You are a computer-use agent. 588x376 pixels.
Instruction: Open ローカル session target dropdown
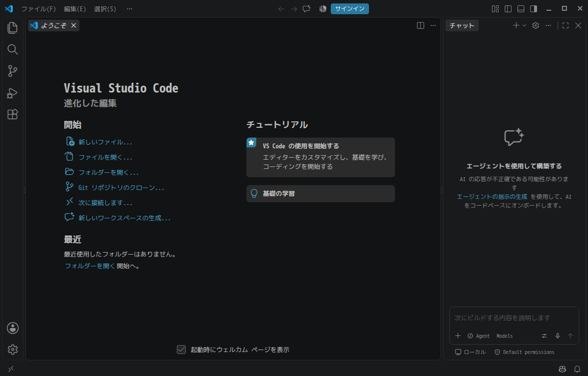point(470,352)
